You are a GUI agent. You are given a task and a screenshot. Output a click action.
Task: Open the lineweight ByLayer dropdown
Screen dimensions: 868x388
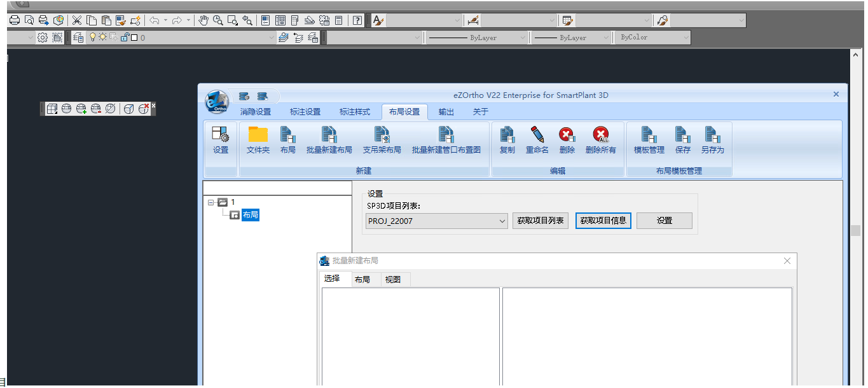[x=572, y=38]
